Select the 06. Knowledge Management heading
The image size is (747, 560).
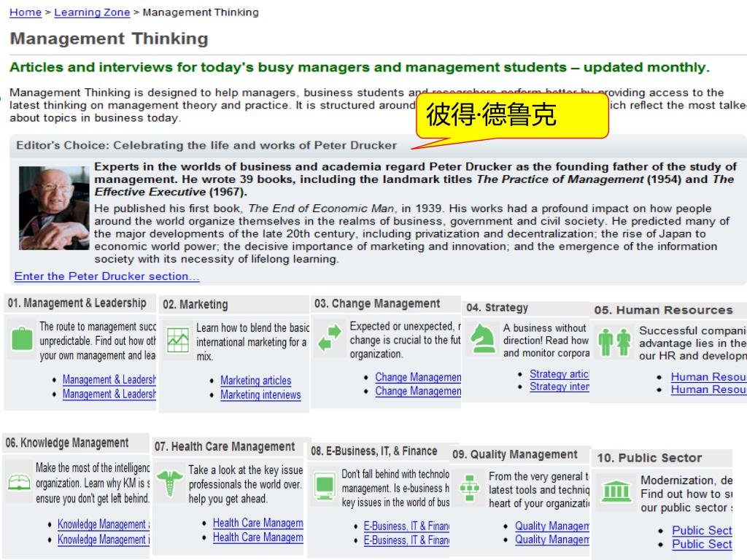point(67,443)
